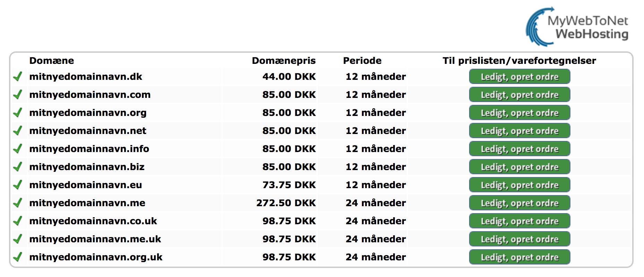
Task: Click the 73.75 DKK price for .eu
Action: click(289, 185)
